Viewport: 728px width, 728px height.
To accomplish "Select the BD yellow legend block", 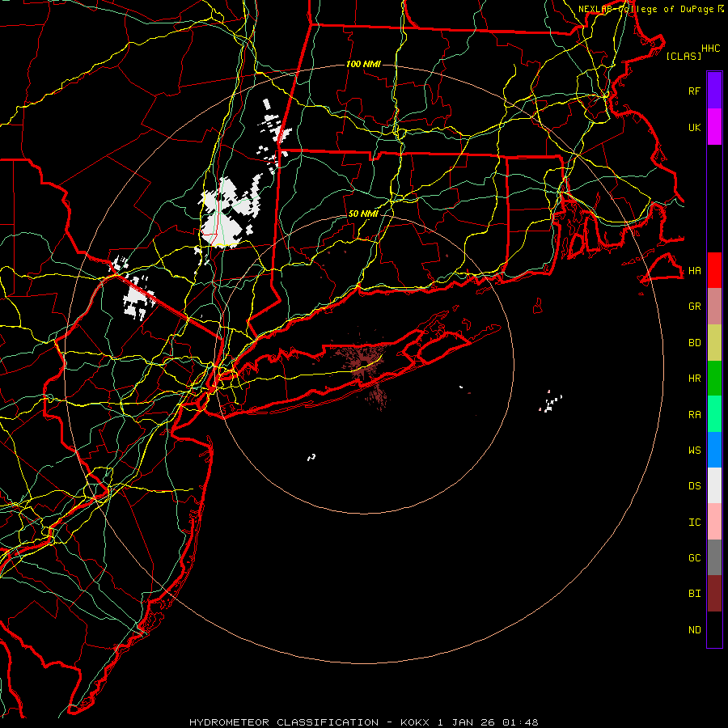I will [x=714, y=343].
